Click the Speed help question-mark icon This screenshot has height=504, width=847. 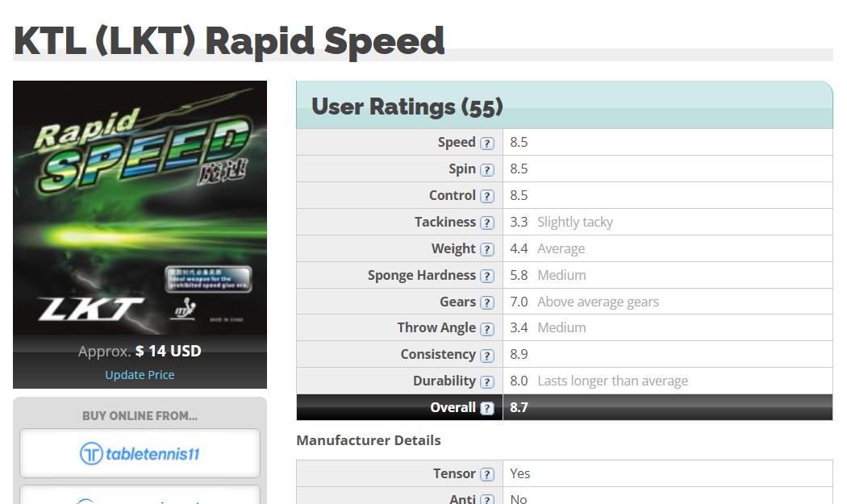(x=486, y=144)
